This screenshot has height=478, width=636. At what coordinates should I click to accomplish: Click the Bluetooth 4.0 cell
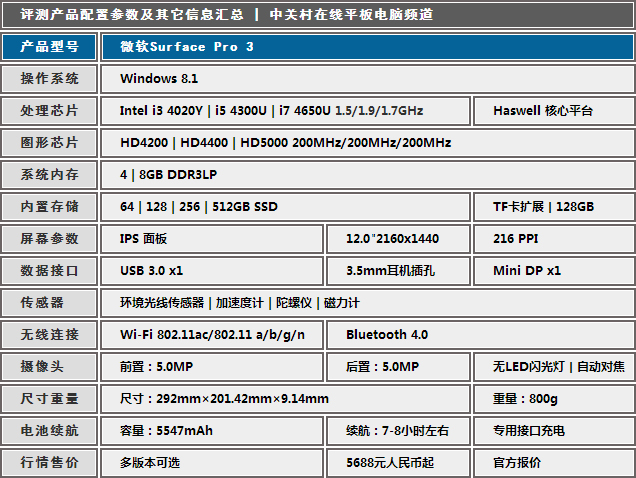pyautogui.click(x=481, y=335)
